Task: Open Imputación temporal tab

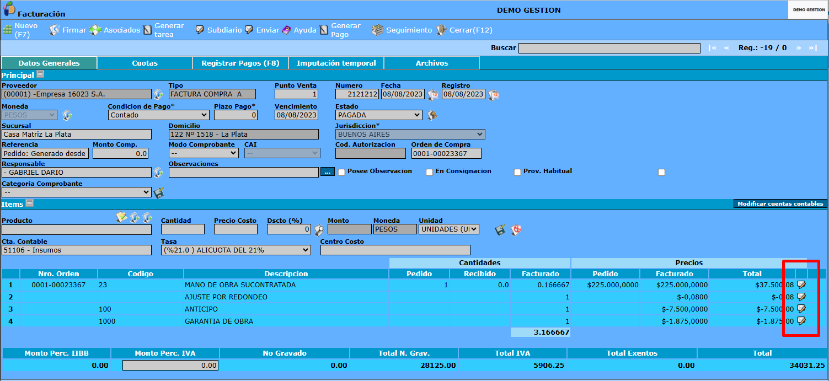Action: pyautogui.click(x=336, y=63)
